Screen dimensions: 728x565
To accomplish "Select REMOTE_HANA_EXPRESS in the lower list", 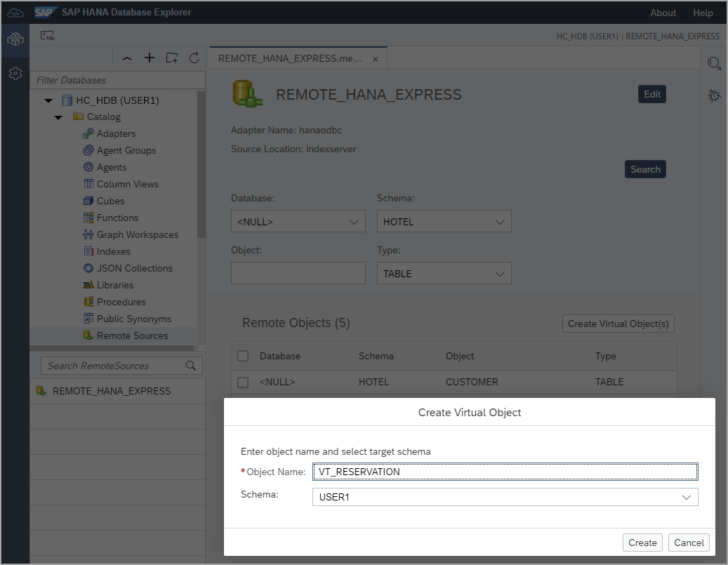I will click(x=118, y=391).
